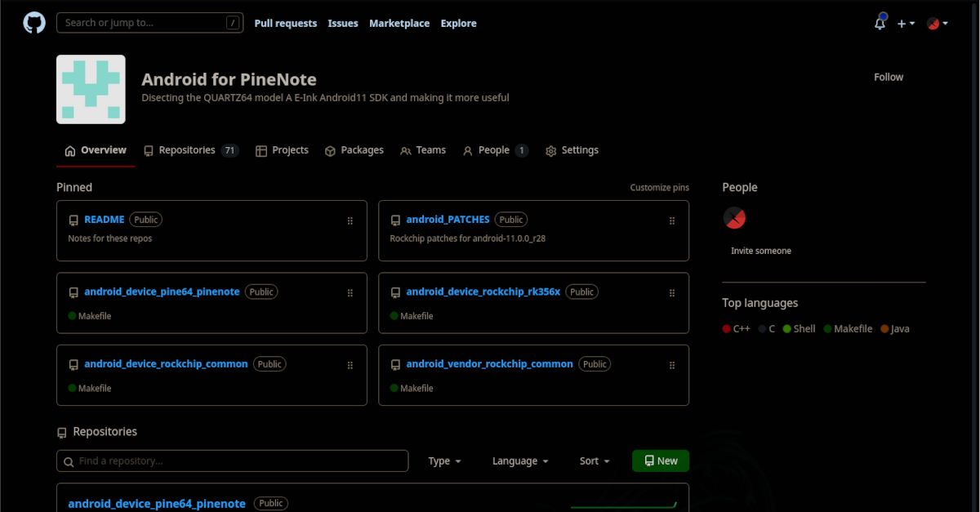Select the C language in Top languages
Viewport: 980px width, 512px height.
pyautogui.click(x=767, y=329)
